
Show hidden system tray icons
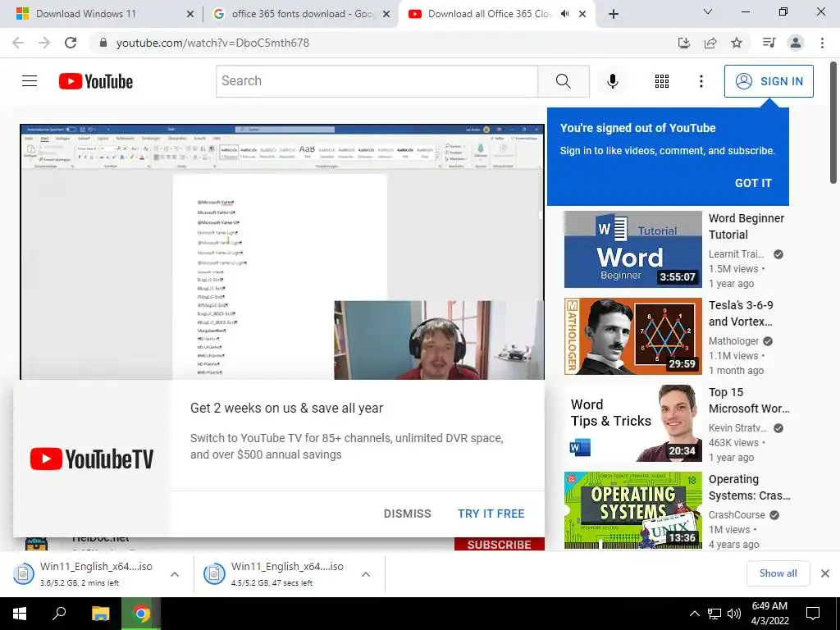(694, 614)
